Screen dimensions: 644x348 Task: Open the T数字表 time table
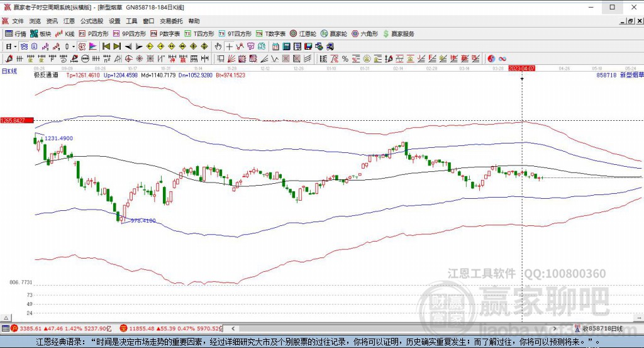[270, 34]
